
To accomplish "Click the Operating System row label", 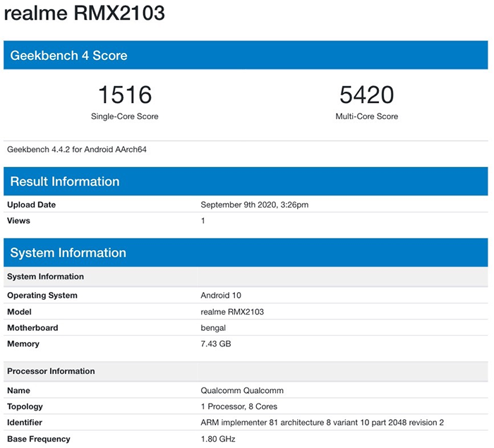I will (x=42, y=296).
